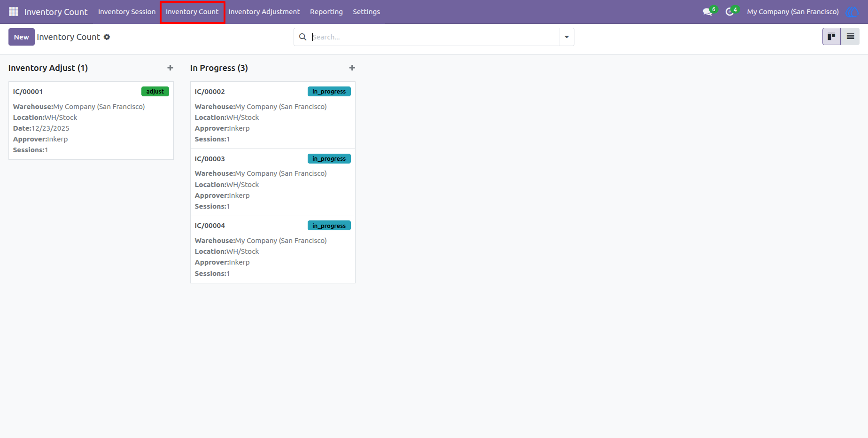
Task: Open card IC/00002
Action: coord(273,115)
